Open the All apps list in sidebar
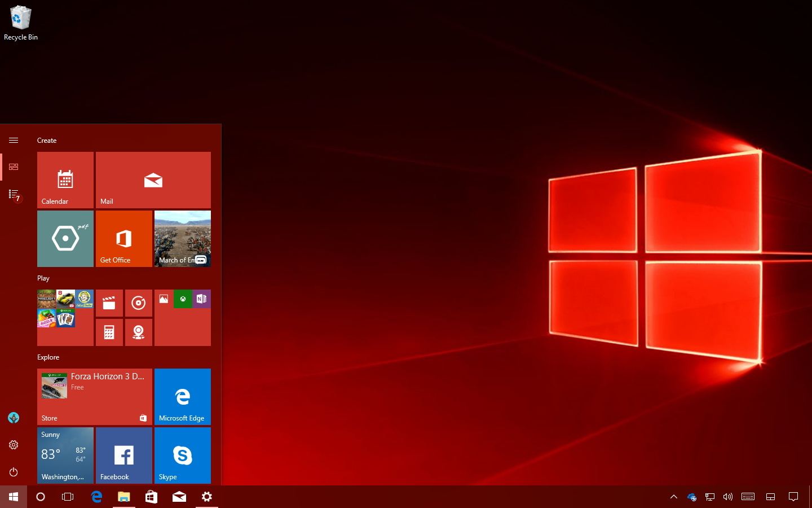812x508 pixels. tap(14, 195)
